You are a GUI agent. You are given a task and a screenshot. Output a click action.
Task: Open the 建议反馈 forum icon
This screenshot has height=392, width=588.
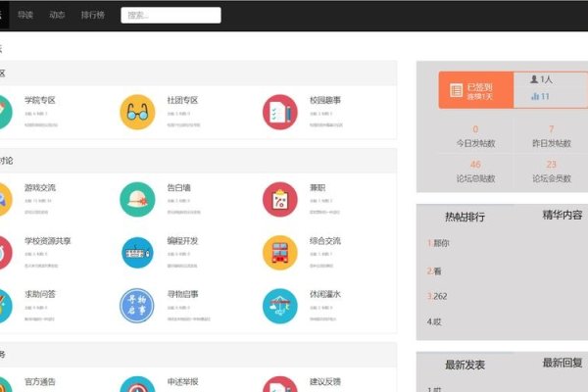(x=280, y=384)
